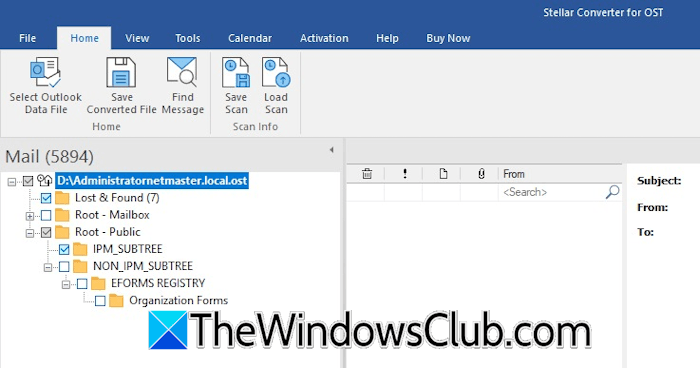Select the NON_IPM_SUBTREE label

click(143, 267)
